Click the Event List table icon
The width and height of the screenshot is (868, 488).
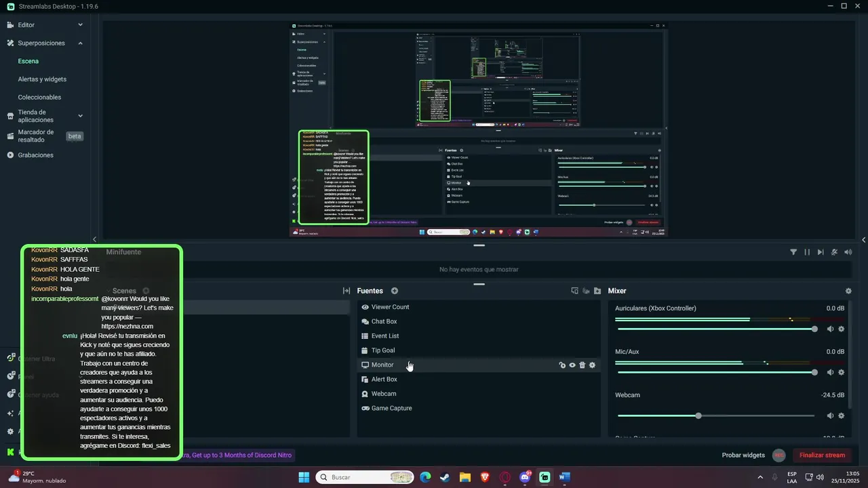click(x=366, y=336)
